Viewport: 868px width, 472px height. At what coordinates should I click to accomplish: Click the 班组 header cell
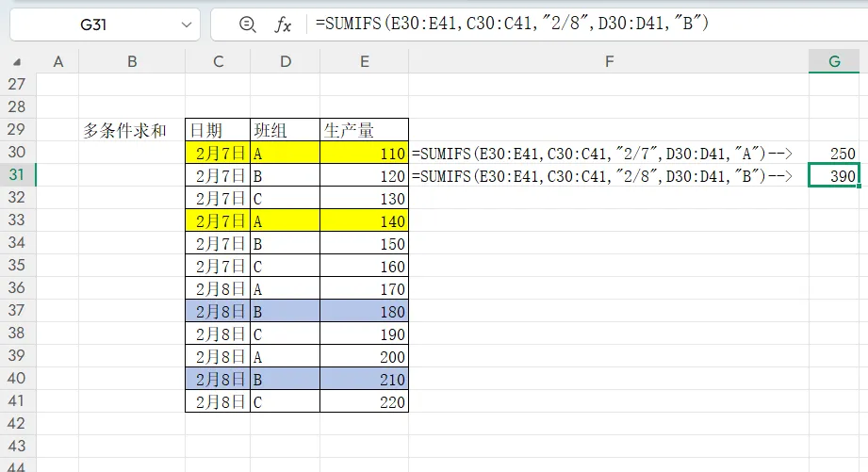[285, 130]
